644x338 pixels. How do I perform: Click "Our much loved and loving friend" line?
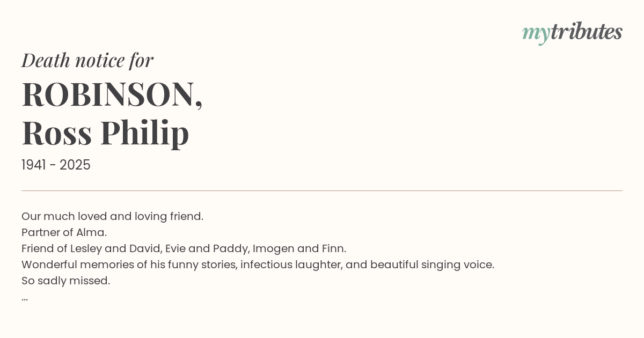112,217
